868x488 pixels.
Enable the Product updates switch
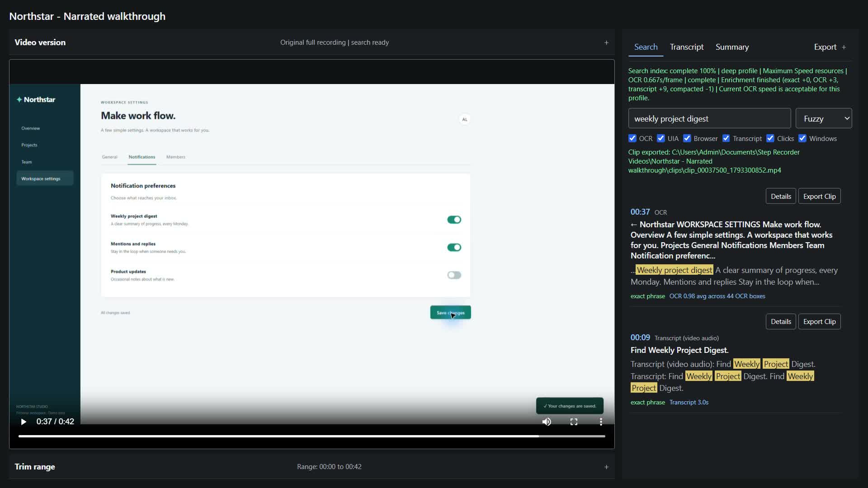click(454, 275)
